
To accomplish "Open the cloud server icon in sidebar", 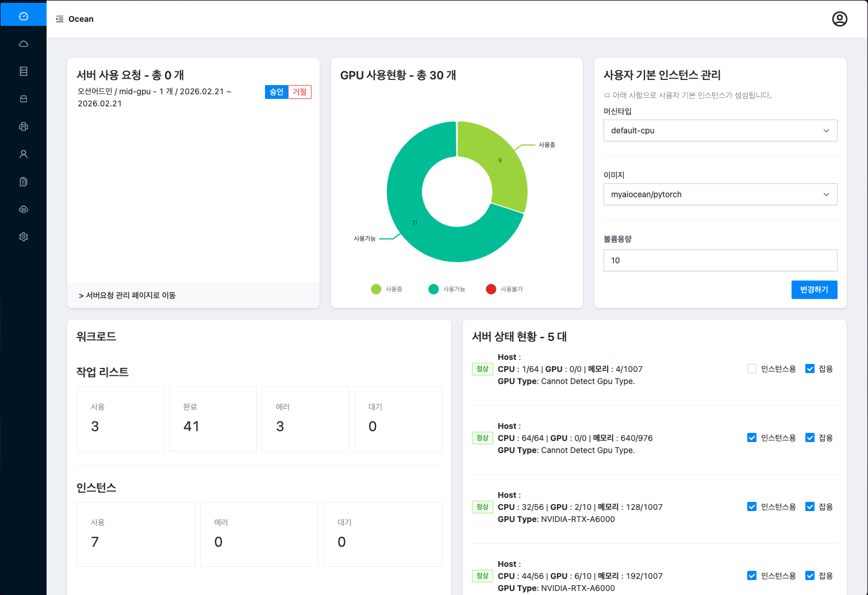I will 24,209.
